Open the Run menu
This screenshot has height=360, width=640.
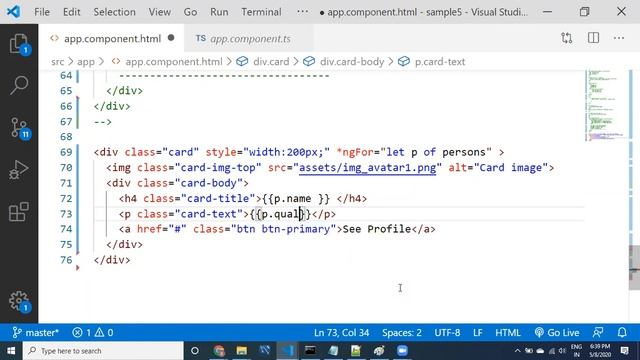[219, 12]
